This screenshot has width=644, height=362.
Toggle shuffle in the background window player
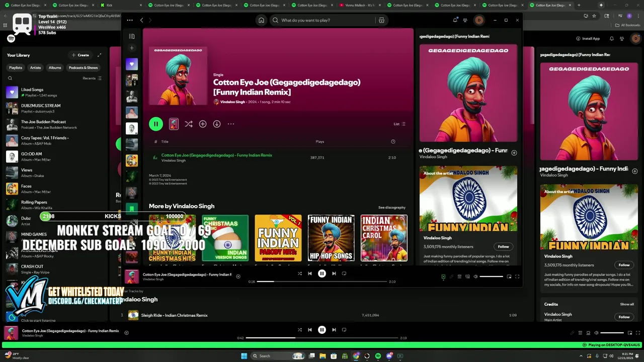pos(300,330)
